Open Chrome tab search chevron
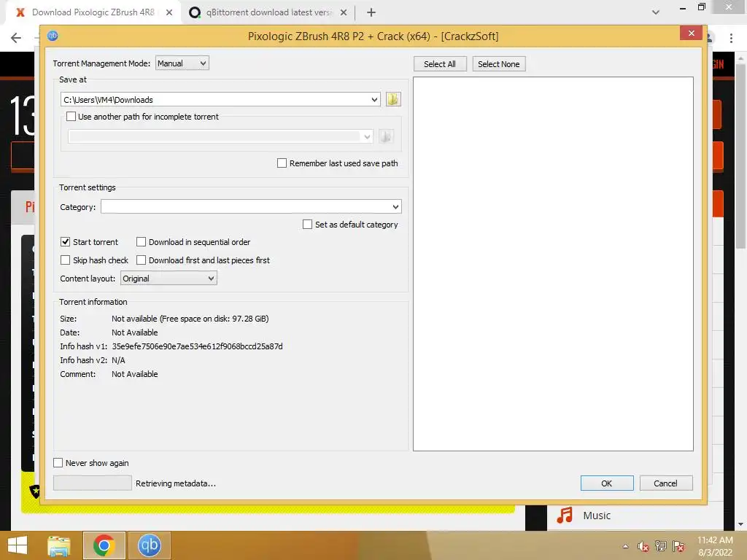Screen dimensions: 747x560 click(x=656, y=12)
